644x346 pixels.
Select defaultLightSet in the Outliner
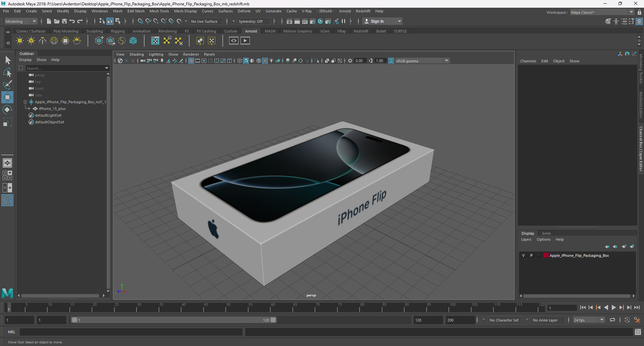48,115
